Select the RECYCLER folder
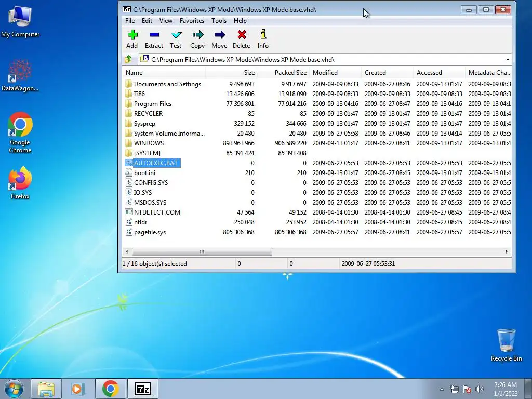Viewport: 532px width, 399px height. [x=144, y=114]
